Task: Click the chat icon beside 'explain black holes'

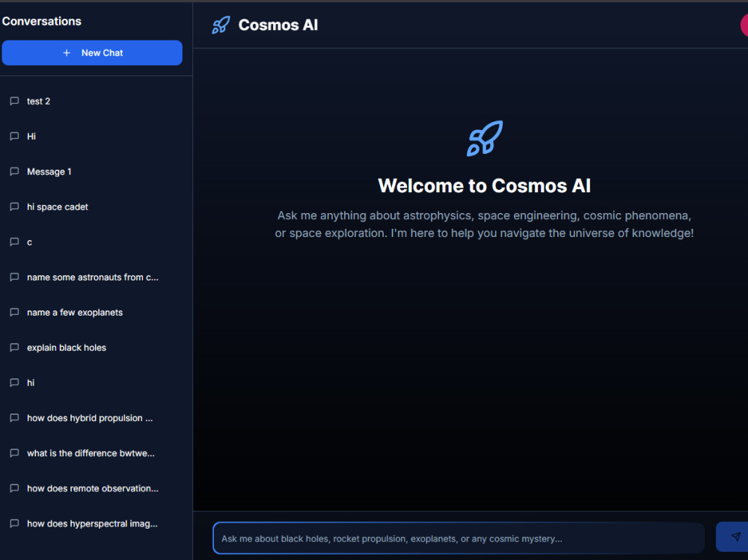Action: click(14, 348)
